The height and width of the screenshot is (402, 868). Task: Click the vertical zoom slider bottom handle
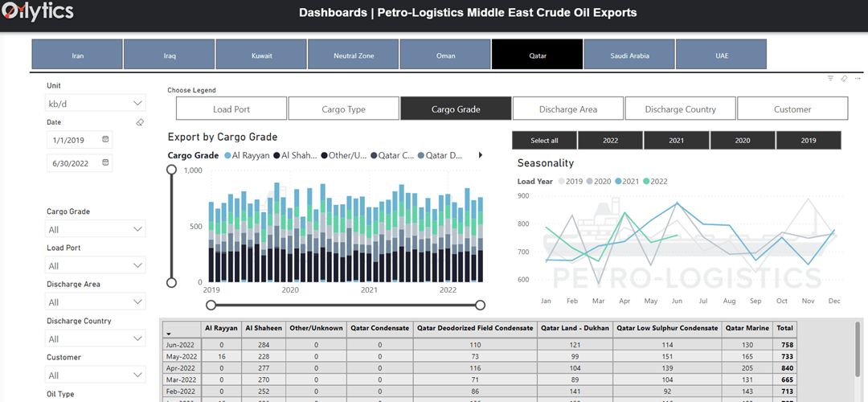point(172,283)
